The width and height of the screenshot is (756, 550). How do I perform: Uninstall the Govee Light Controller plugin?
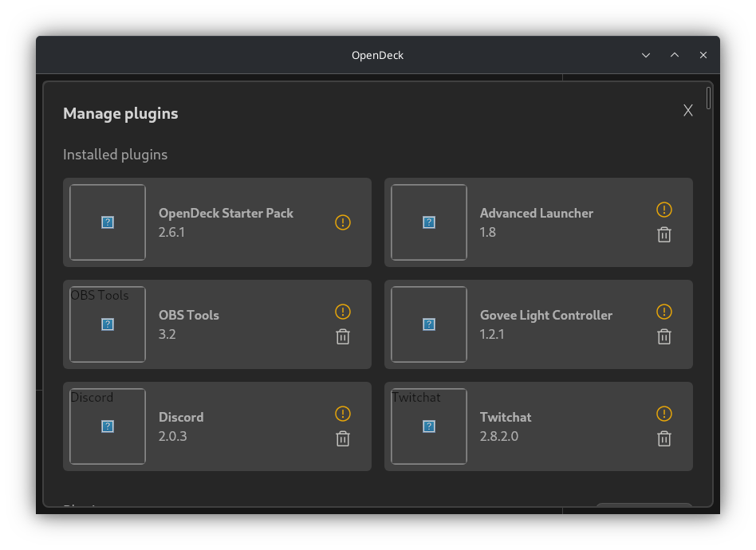point(664,336)
